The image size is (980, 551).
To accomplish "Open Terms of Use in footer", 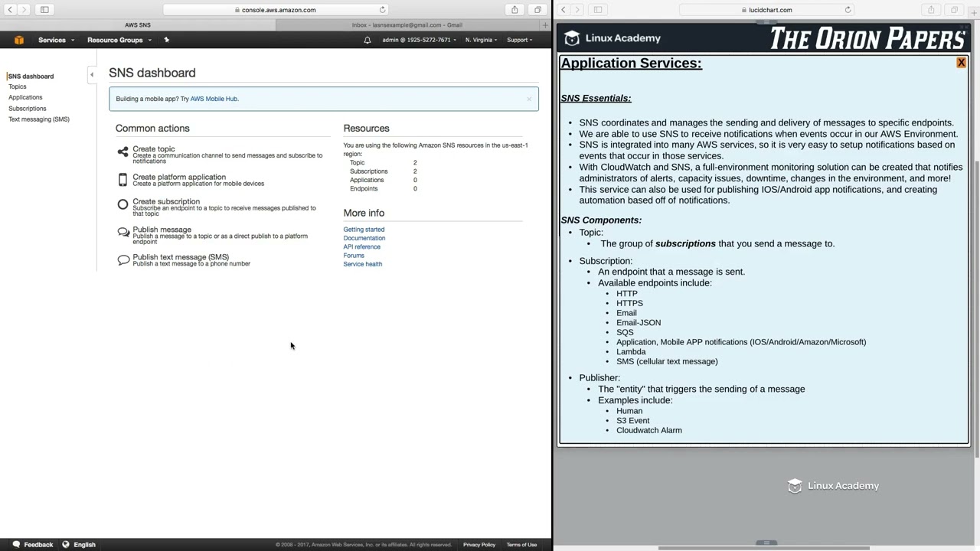I will [x=521, y=545].
